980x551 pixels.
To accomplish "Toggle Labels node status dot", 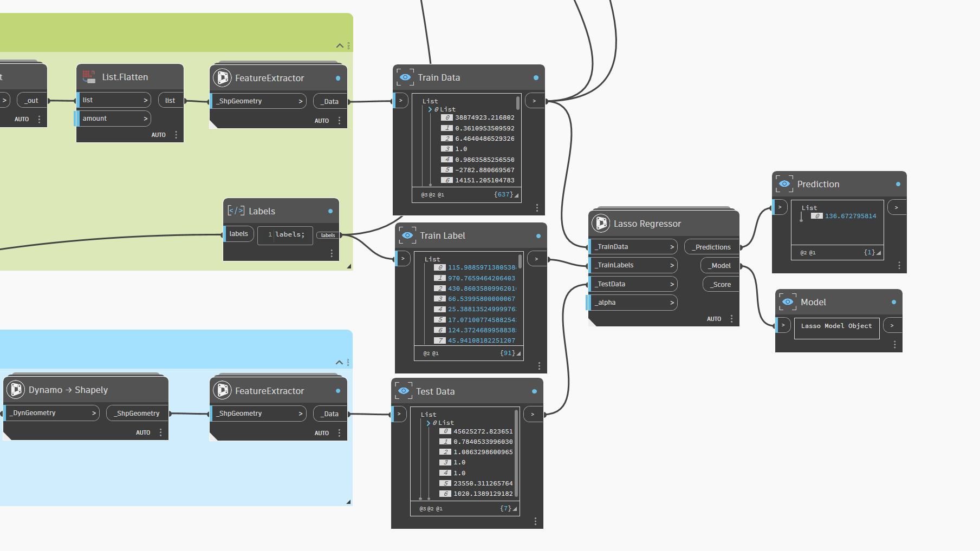I will coord(330,211).
